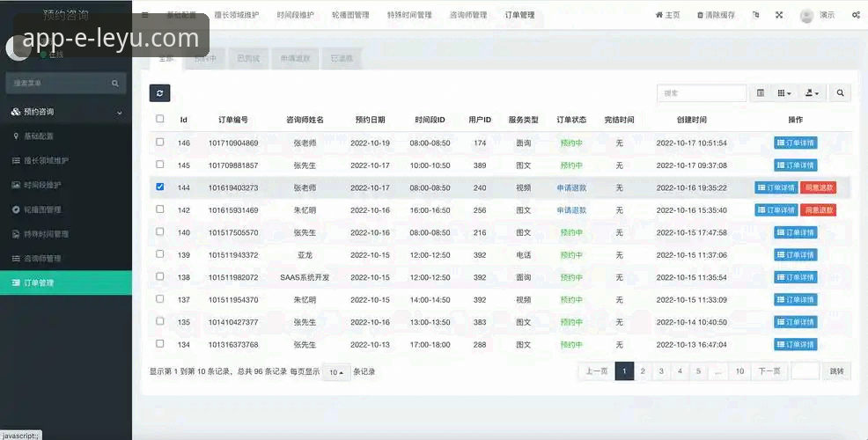The image size is (868, 440).
Task: Click the language switch icon in header
Action: pos(756,15)
